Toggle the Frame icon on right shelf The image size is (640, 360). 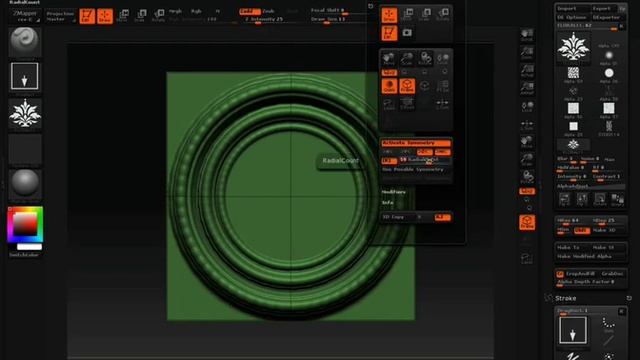pyautogui.click(x=527, y=222)
